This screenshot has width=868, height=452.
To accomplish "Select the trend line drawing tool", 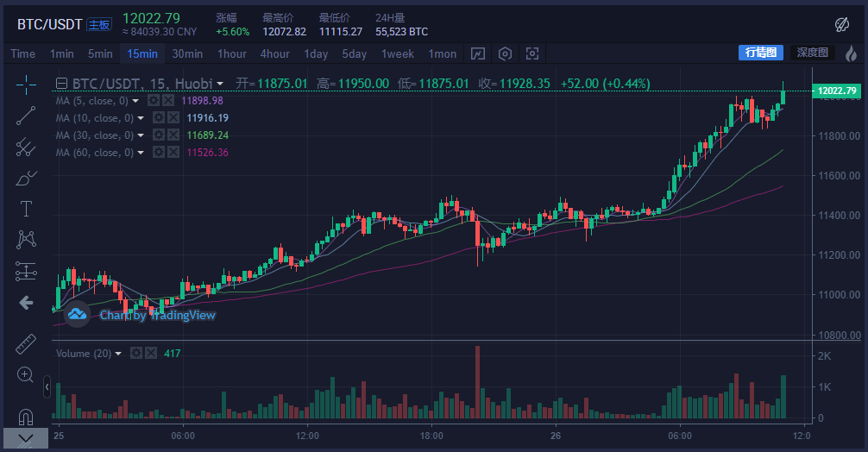I will tap(26, 116).
